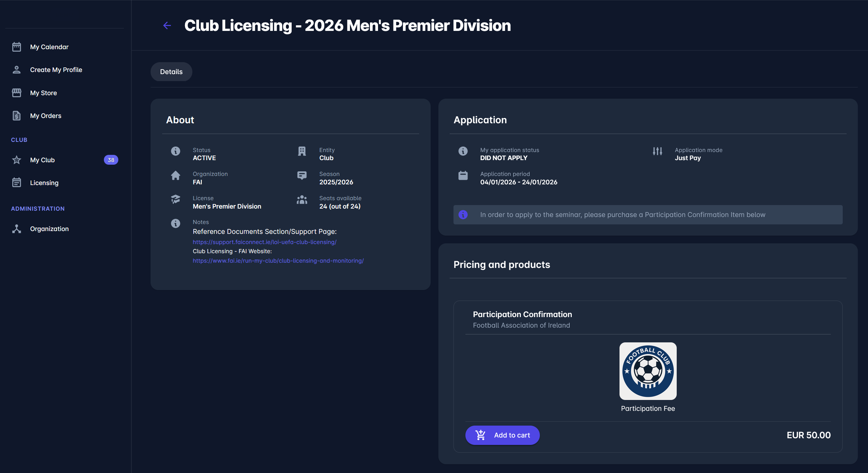Click the My Store storefront icon
This screenshot has width=868, height=473.
click(x=16, y=93)
